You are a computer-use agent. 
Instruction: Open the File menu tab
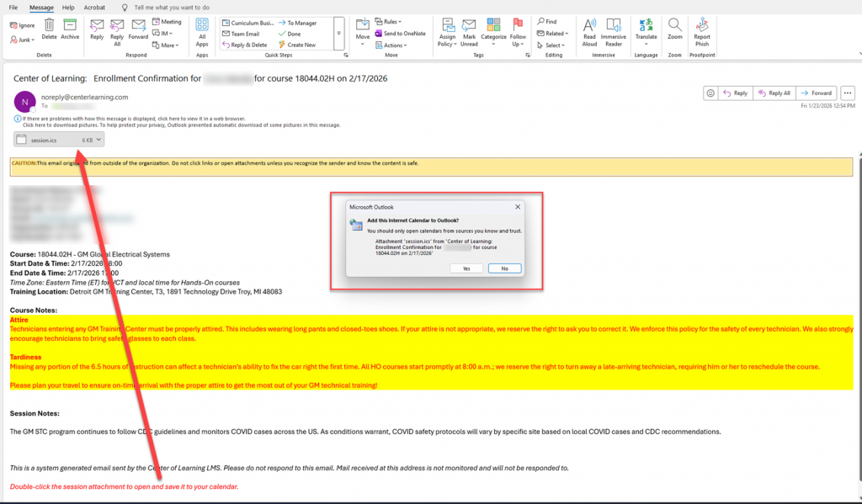click(x=12, y=7)
